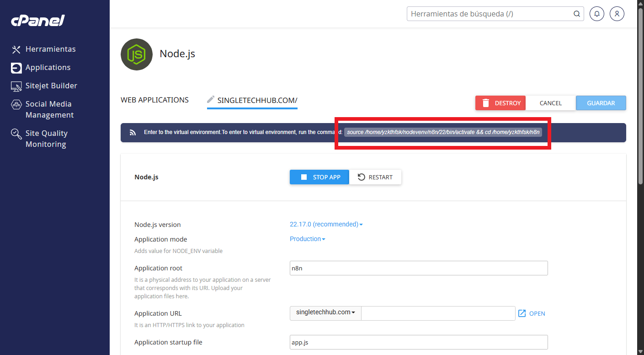This screenshot has height=355, width=644.
Task: Click 'Adds value for NODE_ENV variable' text
Action: tap(178, 251)
